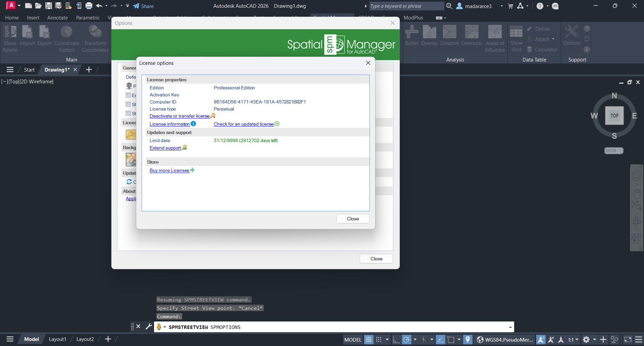644x346 pixels.
Task: Click Deactivate or transfer license link
Action: 180,116
